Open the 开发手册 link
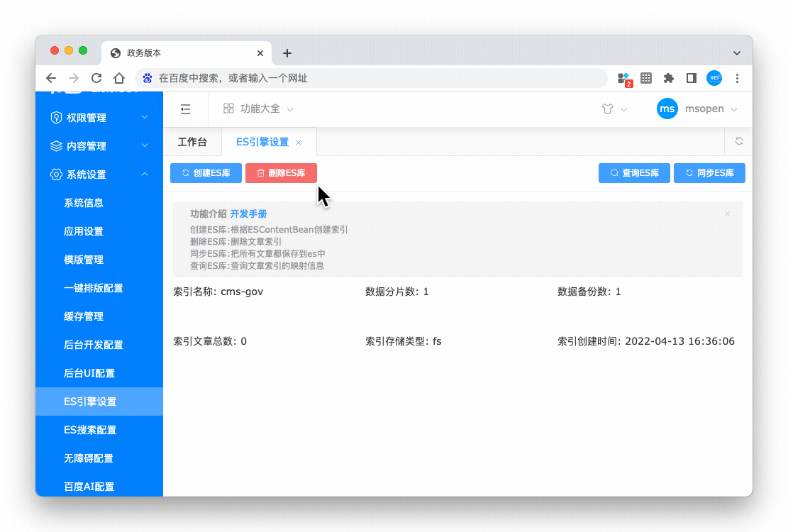The width and height of the screenshot is (788, 532). pyautogui.click(x=248, y=214)
